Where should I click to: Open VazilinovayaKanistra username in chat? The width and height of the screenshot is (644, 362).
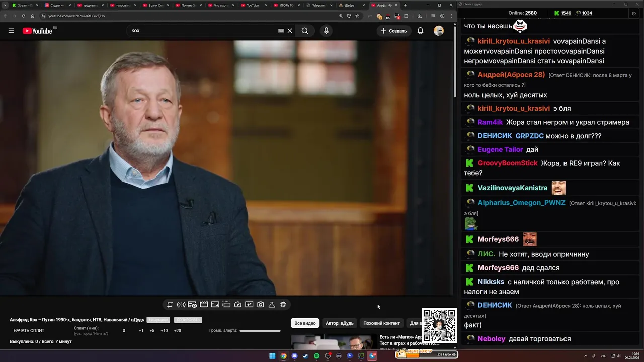coord(513,188)
